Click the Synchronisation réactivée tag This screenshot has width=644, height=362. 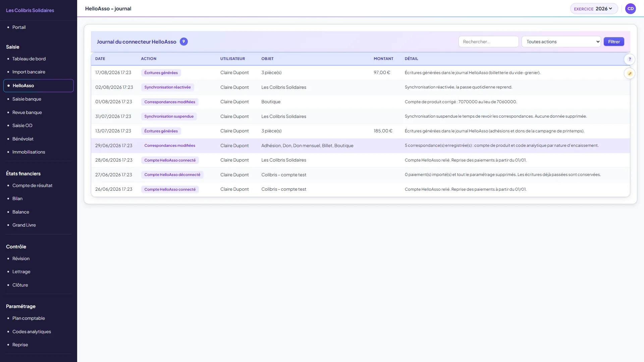point(167,87)
